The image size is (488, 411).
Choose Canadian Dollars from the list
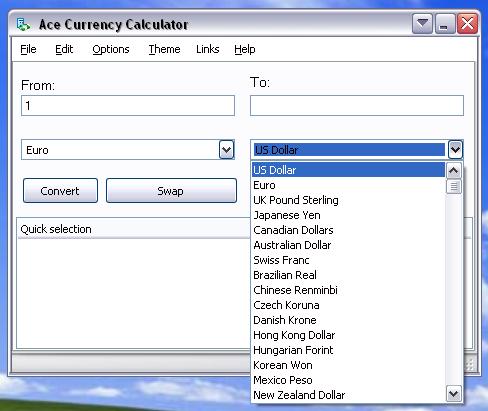click(x=348, y=230)
